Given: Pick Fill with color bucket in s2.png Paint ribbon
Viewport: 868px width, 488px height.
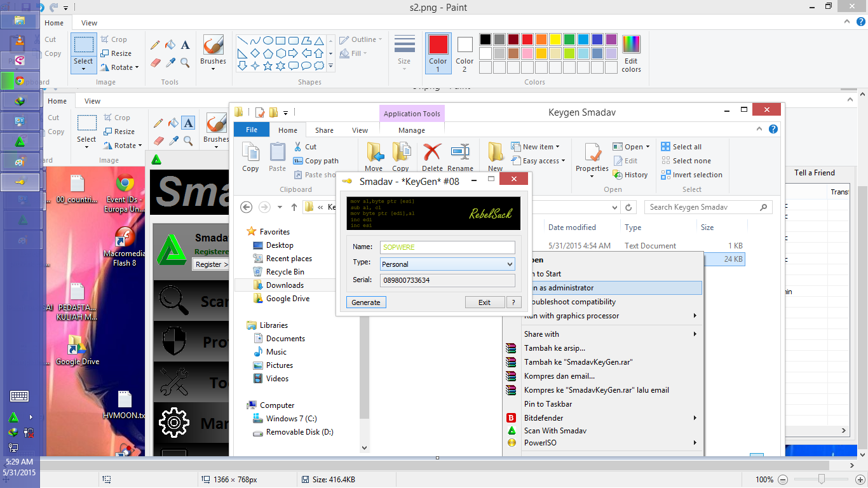Looking at the screenshot, I should [x=170, y=45].
